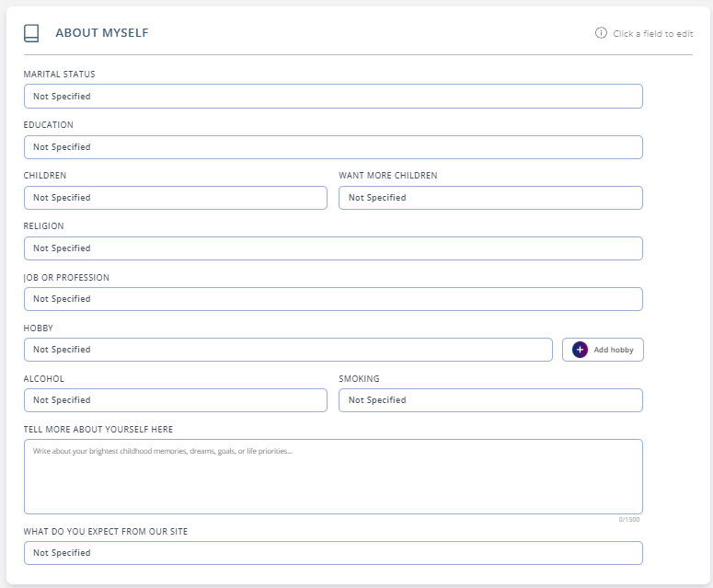
Task: Open the Want More Children field
Action: coord(490,197)
